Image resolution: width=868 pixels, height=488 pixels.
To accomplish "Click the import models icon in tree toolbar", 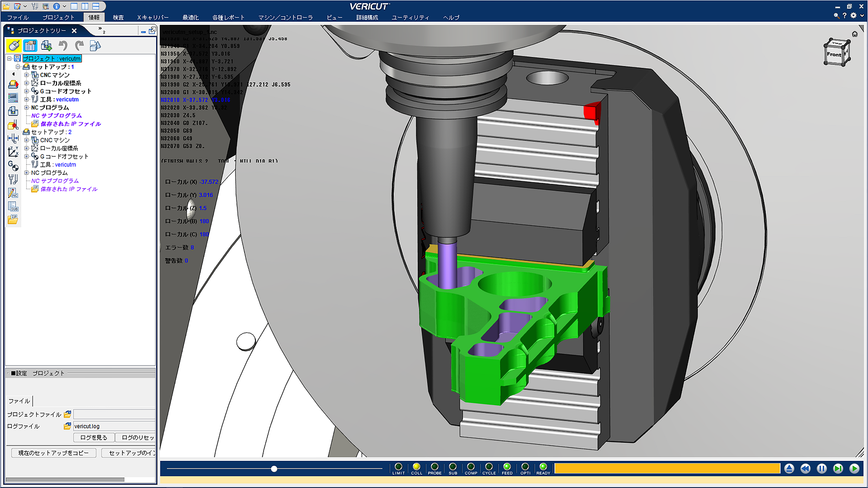I will pyautogui.click(x=95, y=46).
